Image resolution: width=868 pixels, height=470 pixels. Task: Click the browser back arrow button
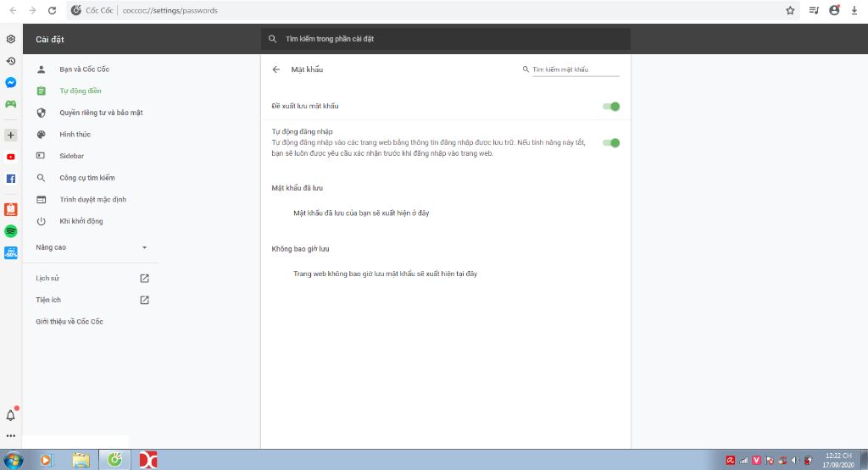[x=14, y=10]
